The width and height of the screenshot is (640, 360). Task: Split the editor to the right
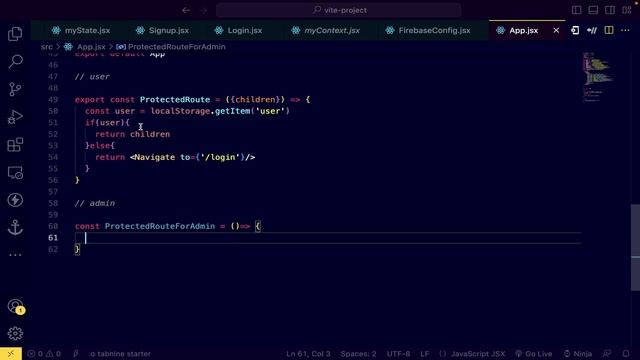click(x=609, y=30)
